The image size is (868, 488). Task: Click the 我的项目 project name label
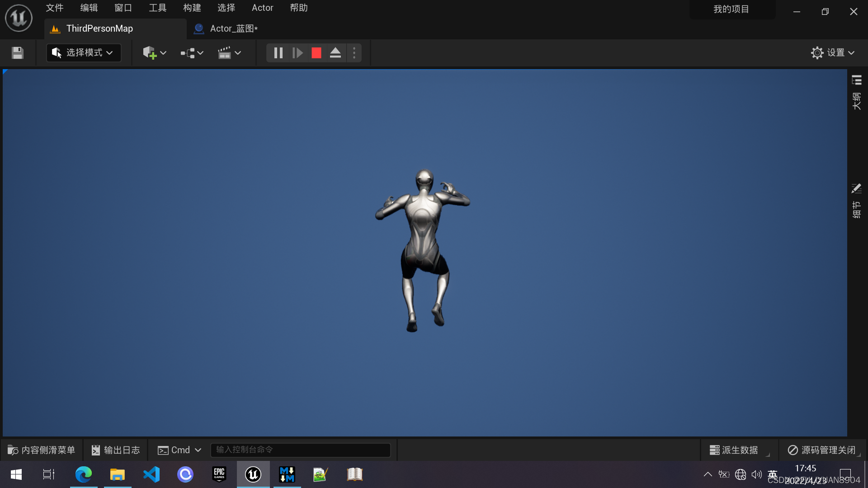[x=731, y=9]
